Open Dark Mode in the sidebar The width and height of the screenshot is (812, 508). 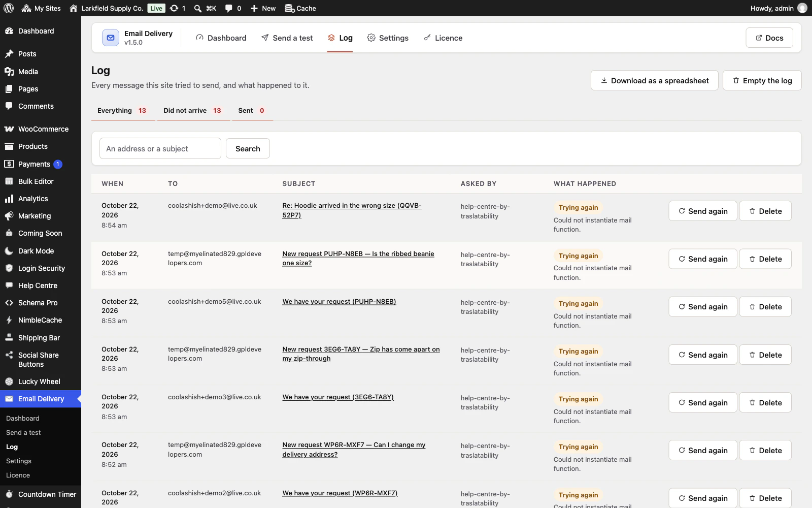point(41,251)
